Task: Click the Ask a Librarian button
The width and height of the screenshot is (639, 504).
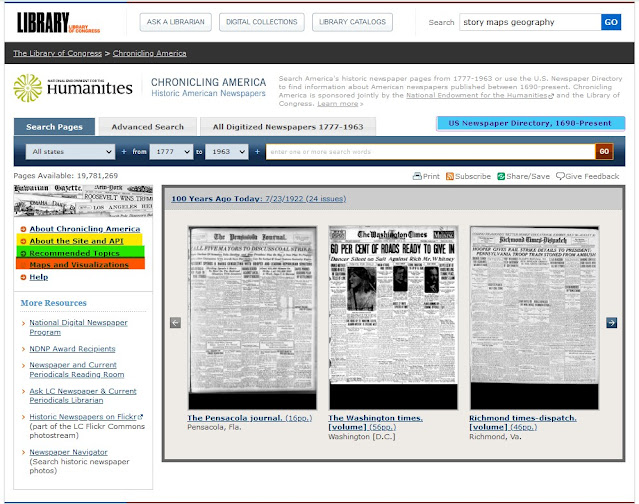Action: [x=176, y=22]
